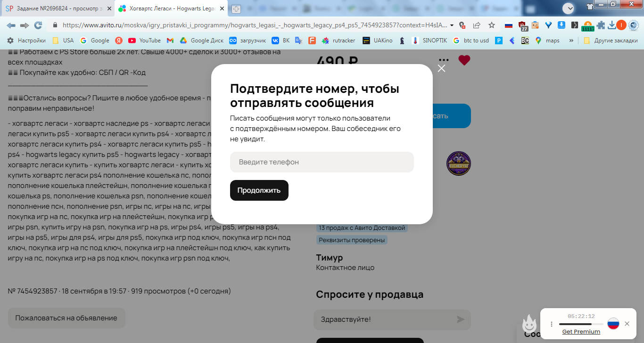Select the 'Хогвартс Легаси' Avito tab

coord(171,8)
